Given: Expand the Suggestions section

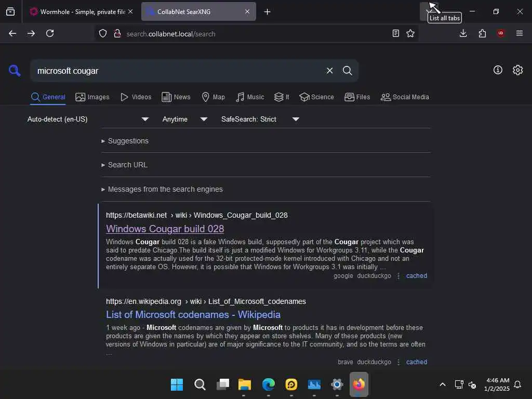Looking at the screenshot, I should tap(125, 141).
